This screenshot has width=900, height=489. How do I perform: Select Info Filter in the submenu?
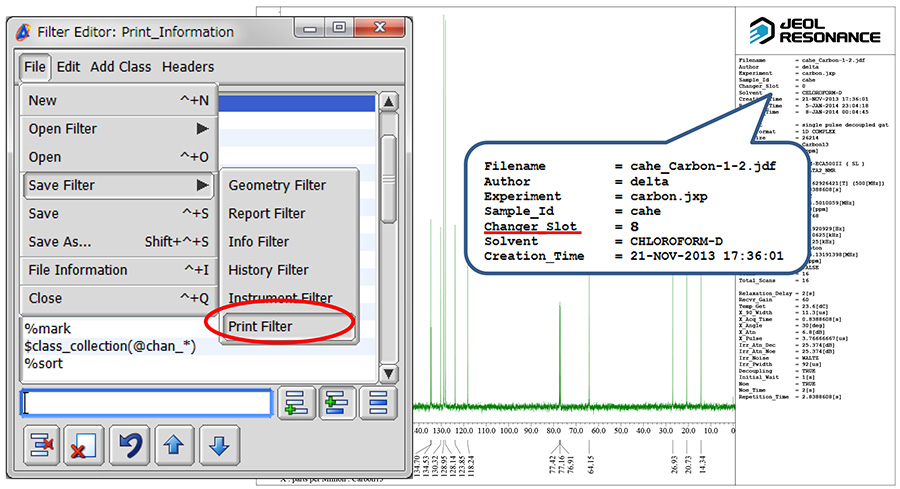click(x=289, y=242)
